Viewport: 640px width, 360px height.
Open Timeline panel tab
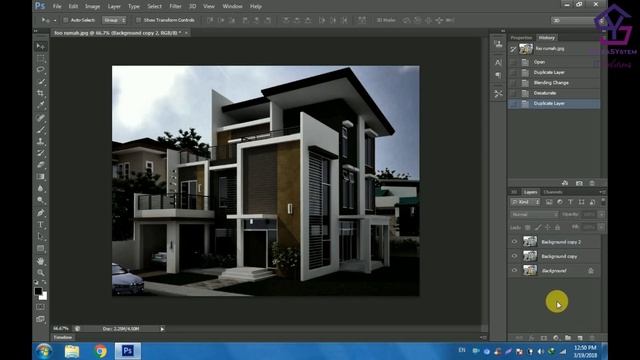click(62, 337)
